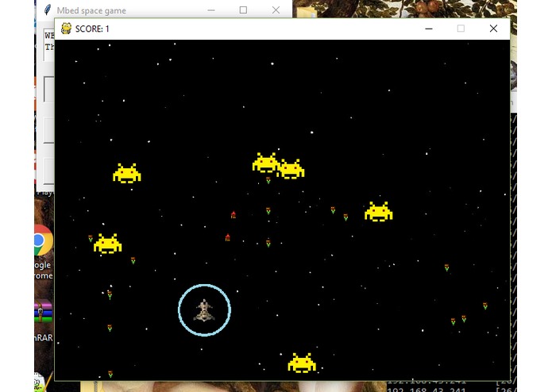Screen dimensions: 552x392
Task: Minimize the SCORE: 1 game window
Action: 429,29
